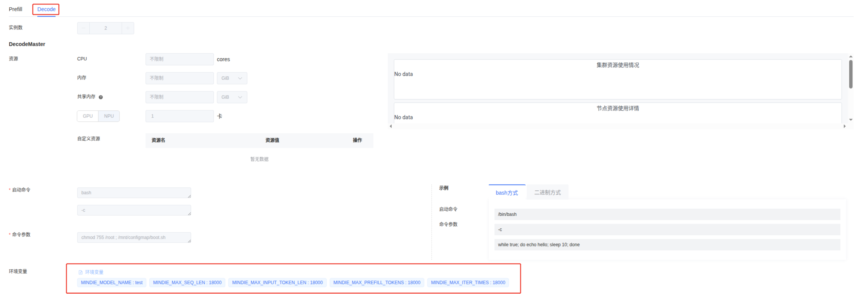868x294 pixels.
Task: Increase instance count with plus button
Action: point(128,28)
